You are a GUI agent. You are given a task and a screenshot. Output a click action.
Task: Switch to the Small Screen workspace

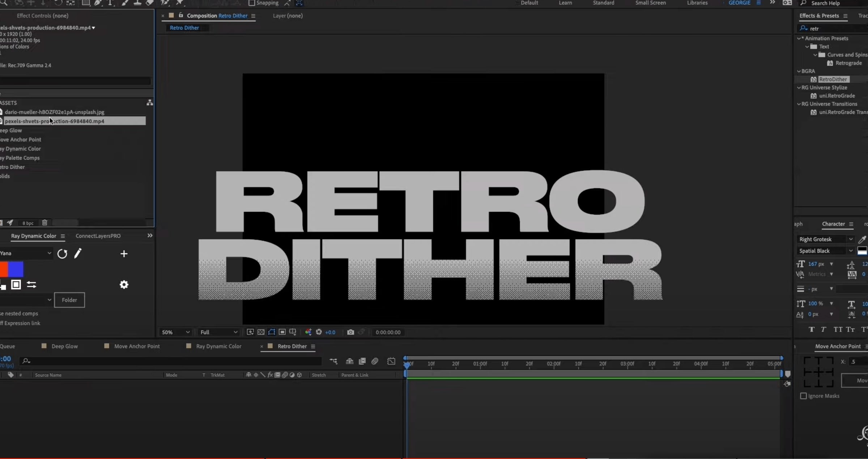tap(650, 3)
